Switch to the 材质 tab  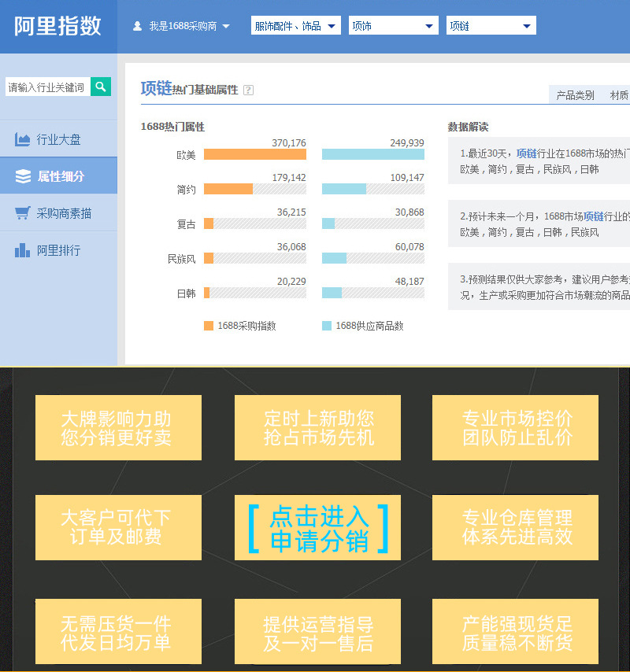pos(619,95)
